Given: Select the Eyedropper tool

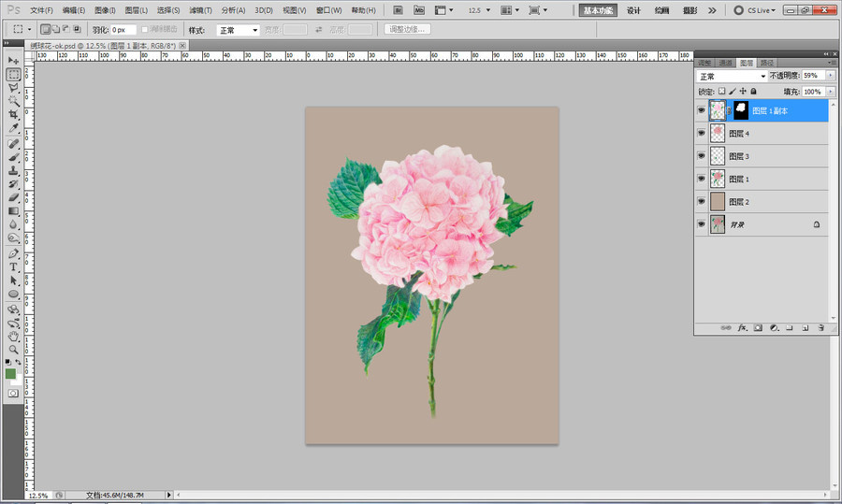Looking at the screenshot, I should tap(13, 128).
